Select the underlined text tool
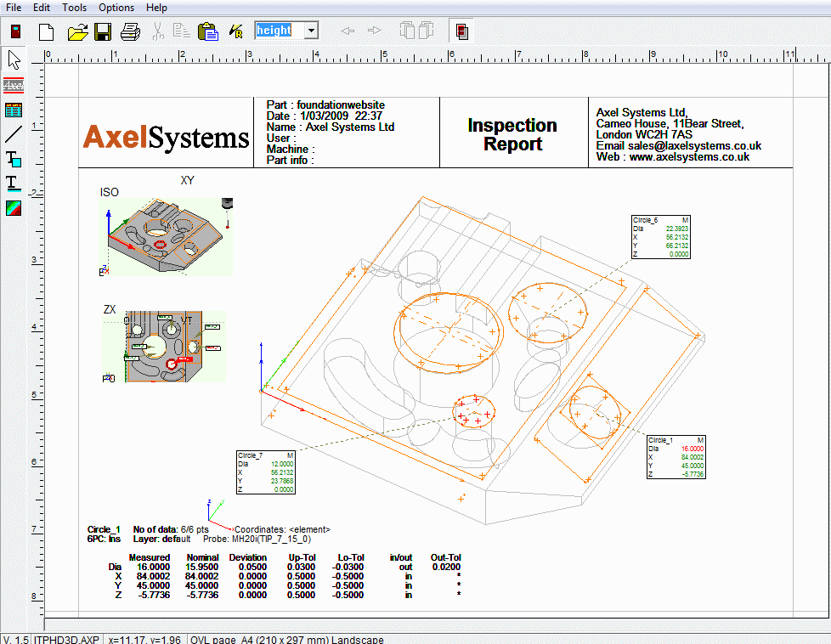Image resolution: width=831 pixels, height=644 pixels. (14, 183)
